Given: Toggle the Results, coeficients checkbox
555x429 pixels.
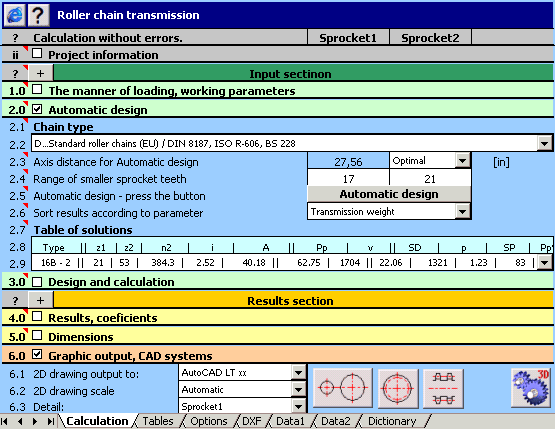Looking at the screenshot, I should 37,316.
